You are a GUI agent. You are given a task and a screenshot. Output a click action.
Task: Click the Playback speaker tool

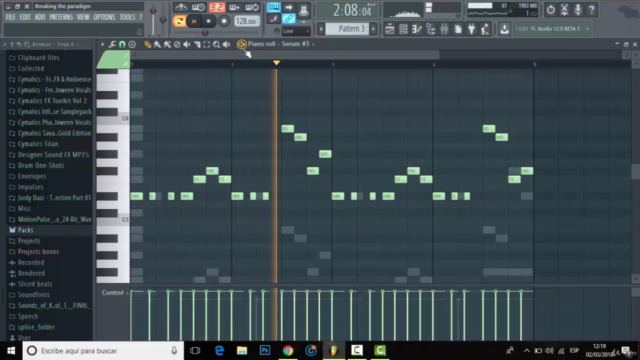point(227,44)
